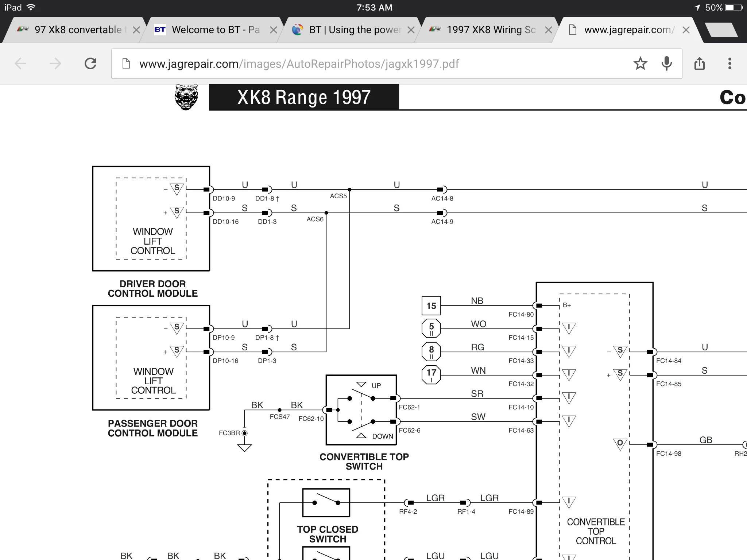Bookmark this page with the star

point(640,63)
